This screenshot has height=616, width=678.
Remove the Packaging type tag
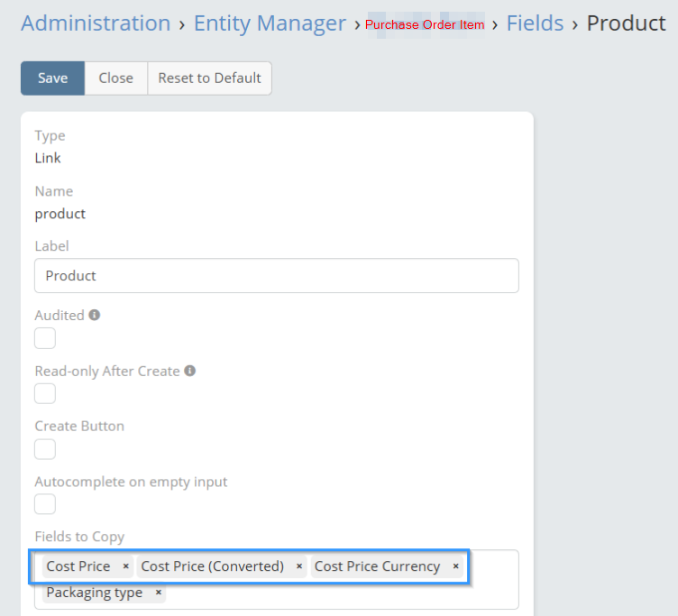tap(158, 593)
